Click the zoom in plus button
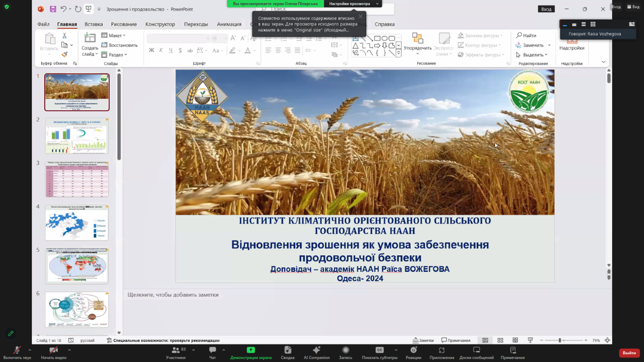 [x=586, y=340]
